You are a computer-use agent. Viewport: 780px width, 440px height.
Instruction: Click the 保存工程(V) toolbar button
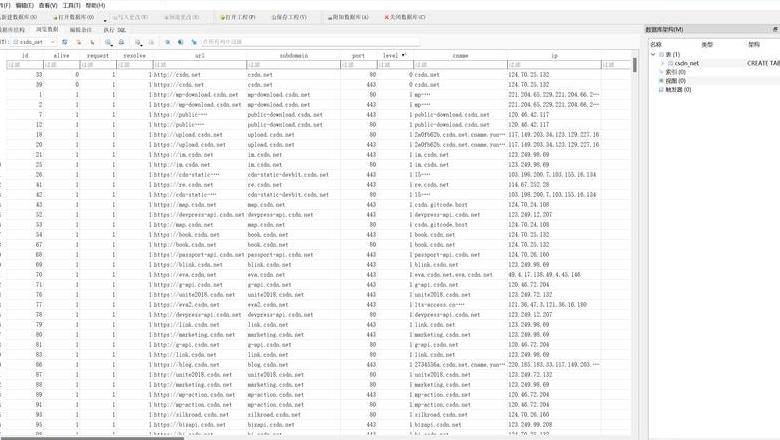tap(289, 17)
